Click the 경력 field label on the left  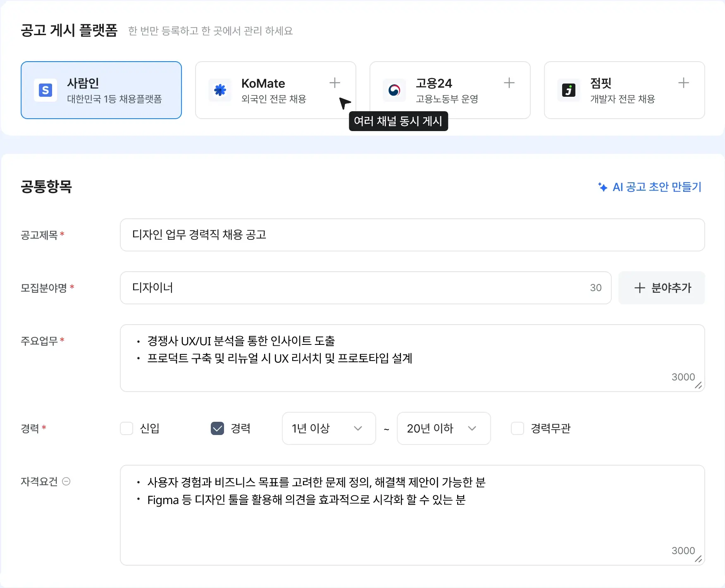coord(30,428)
